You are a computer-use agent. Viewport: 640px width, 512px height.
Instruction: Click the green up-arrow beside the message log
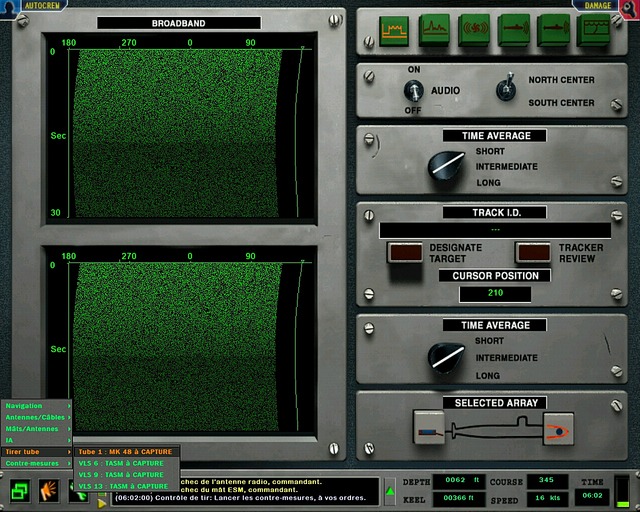390,491
